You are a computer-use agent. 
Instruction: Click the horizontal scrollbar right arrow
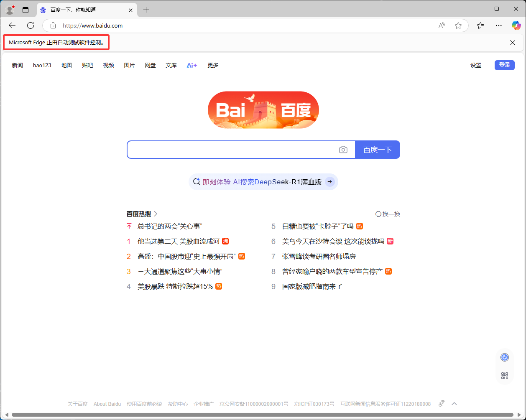tap(519, 415)
